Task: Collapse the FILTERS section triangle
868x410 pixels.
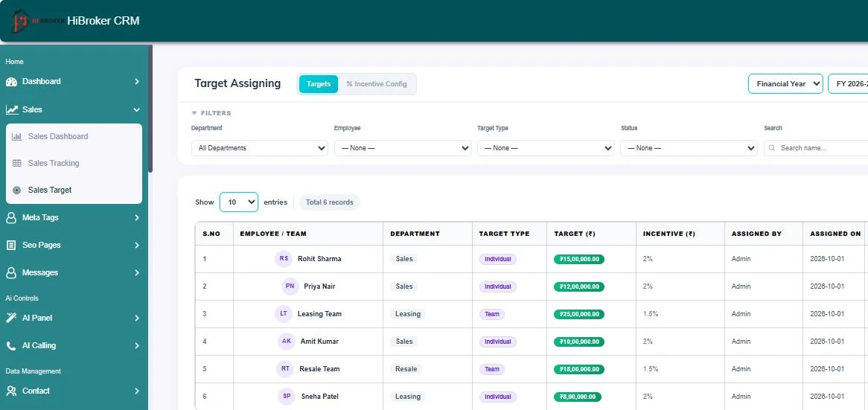Action: [x=194, y=113]
